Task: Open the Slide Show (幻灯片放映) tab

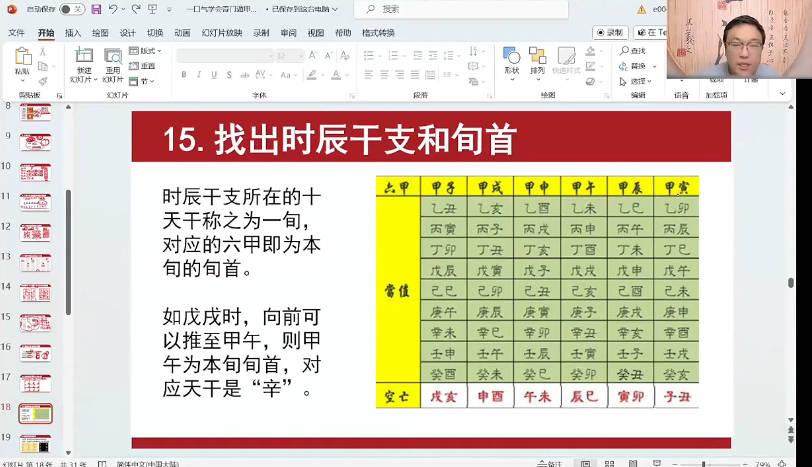Action: [221, 33]
